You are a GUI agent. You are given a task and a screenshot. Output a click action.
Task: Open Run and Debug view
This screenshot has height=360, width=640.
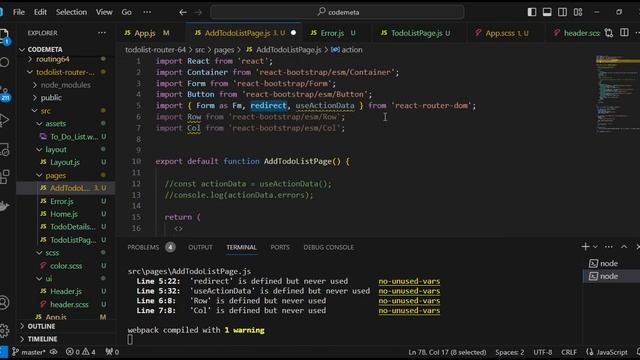tap(4, 120)
